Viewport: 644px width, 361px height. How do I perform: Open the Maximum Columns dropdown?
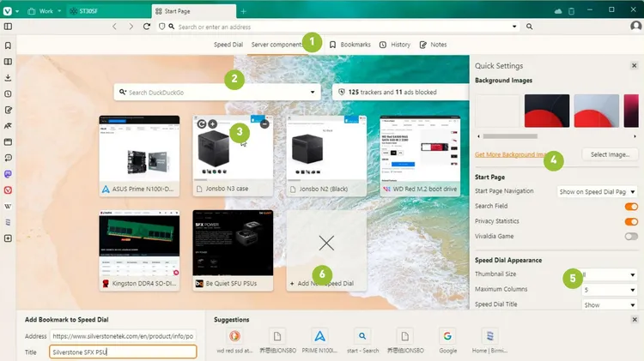pyautogui.click(x=610, y=290)
